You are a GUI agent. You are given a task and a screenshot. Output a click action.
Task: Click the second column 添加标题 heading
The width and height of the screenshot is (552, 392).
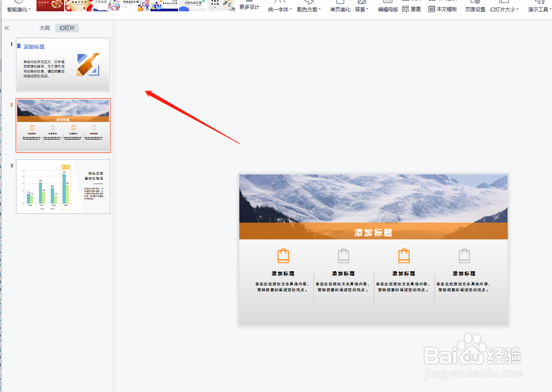343,273
